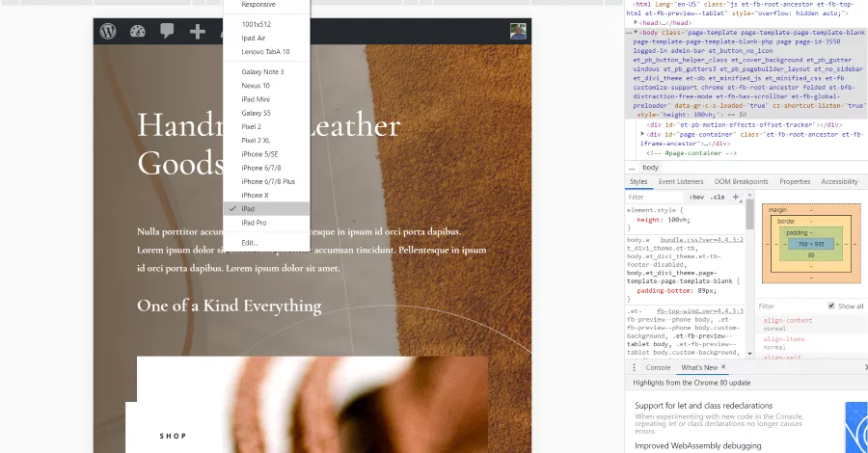Click the plus New content icon
Image resolution: width=868 pixels, height=453 pixels.
pos(197,32)
